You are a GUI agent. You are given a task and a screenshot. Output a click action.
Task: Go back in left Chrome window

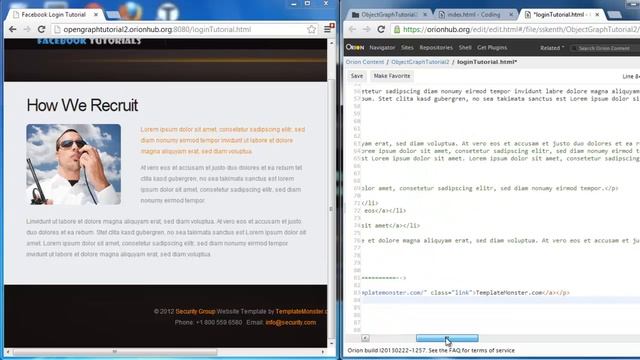13,29
